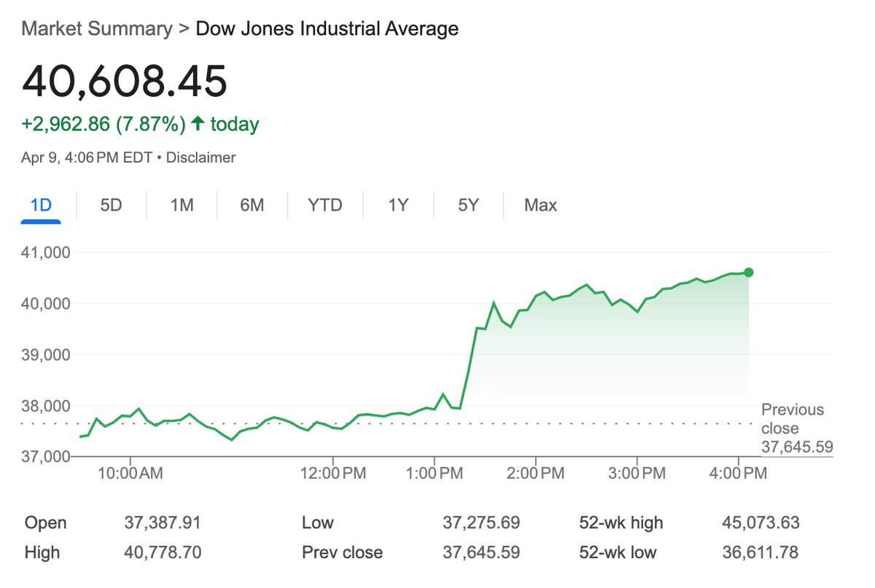Click the Dow Jones Industrial Average title link
Screen dimensions: 875x588
click(327, 28)
